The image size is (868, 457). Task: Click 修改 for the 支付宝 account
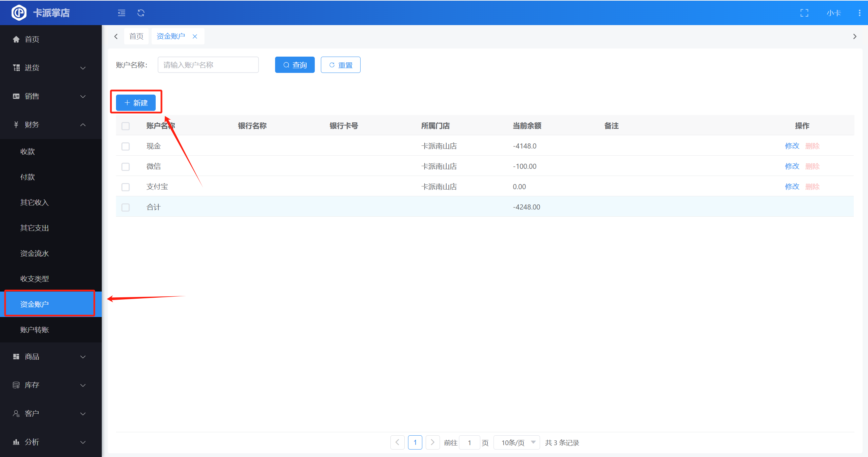point(792,186)
